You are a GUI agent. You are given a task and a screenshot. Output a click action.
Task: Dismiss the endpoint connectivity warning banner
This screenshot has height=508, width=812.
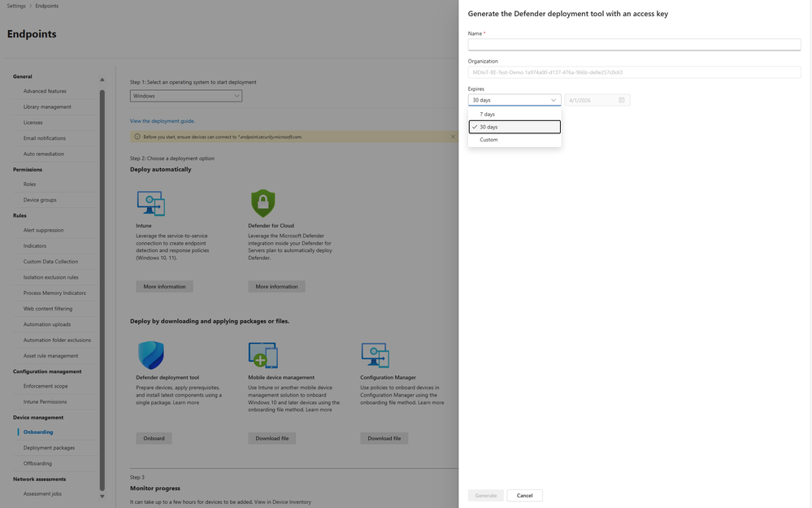[x=453, y=137]
